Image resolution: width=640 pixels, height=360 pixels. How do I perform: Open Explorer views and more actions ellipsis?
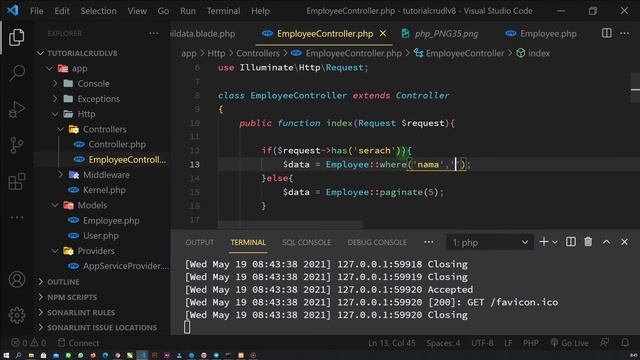tap(153, 33)
